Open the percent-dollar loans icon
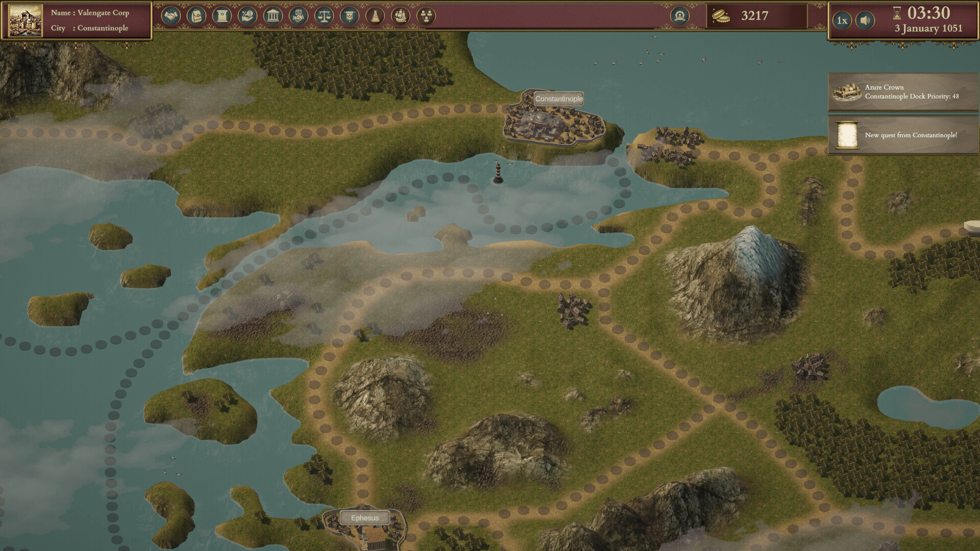Viewport: 980px width, 551px height. click(248, 16)
